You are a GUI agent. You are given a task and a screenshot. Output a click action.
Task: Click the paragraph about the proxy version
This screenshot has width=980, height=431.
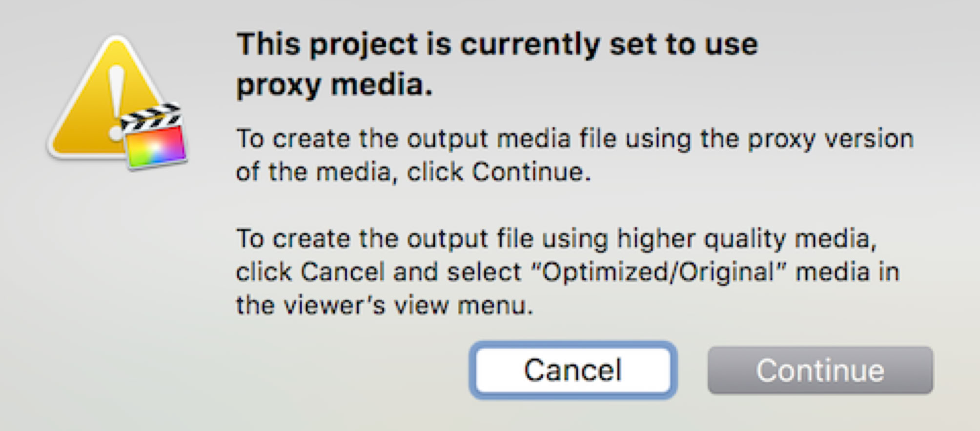(574, 155)
